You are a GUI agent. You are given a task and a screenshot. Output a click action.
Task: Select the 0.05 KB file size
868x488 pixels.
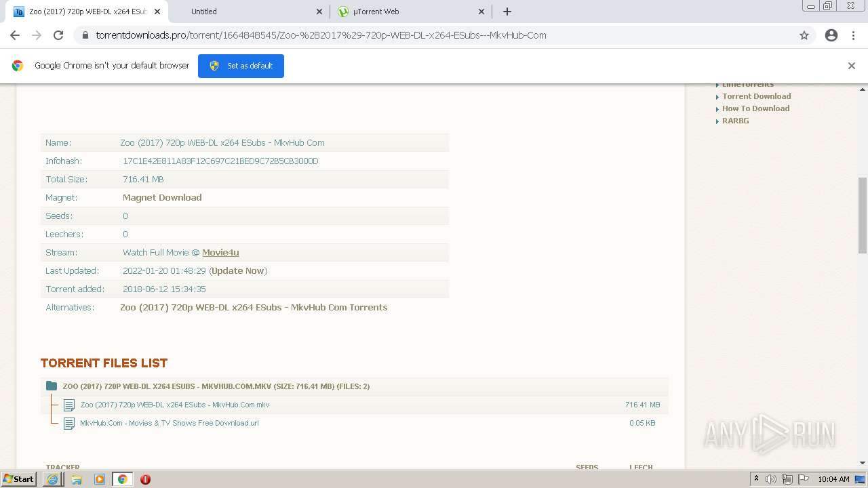coord(642,423)
